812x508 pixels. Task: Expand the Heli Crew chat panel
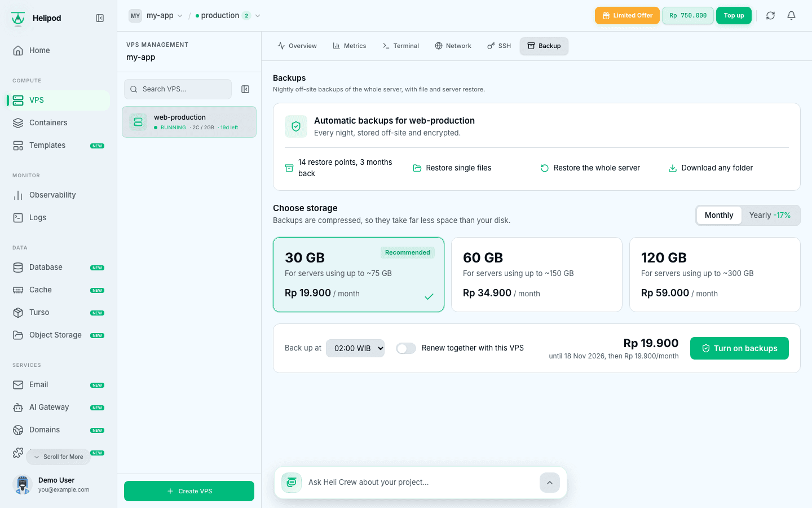coord(550,483)
